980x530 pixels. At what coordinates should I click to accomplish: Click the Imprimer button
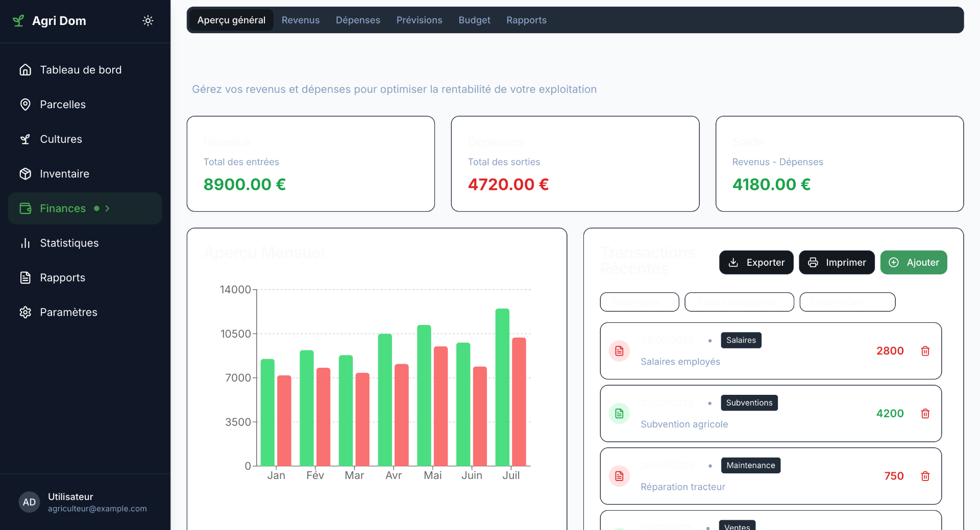[x=836, y=263]
